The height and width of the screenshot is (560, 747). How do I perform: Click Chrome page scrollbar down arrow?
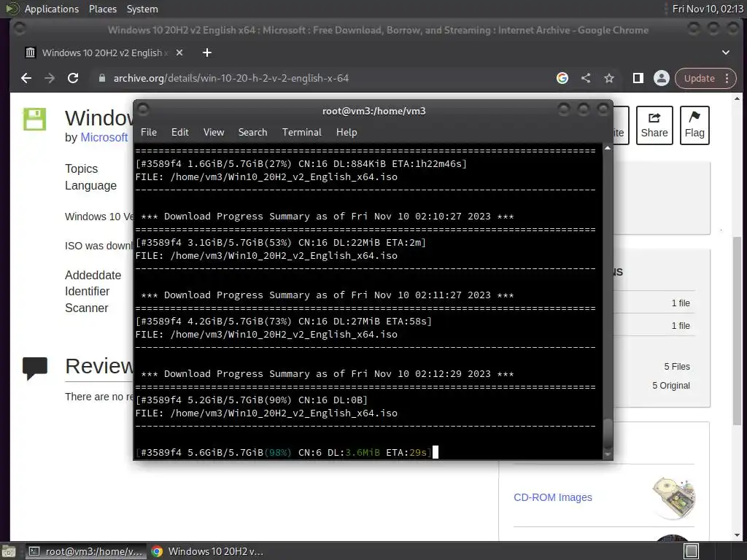click(737, 536)
